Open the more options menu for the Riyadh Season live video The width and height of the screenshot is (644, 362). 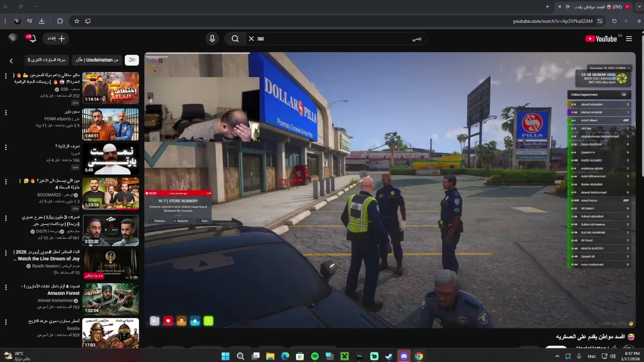pos(6,253)
